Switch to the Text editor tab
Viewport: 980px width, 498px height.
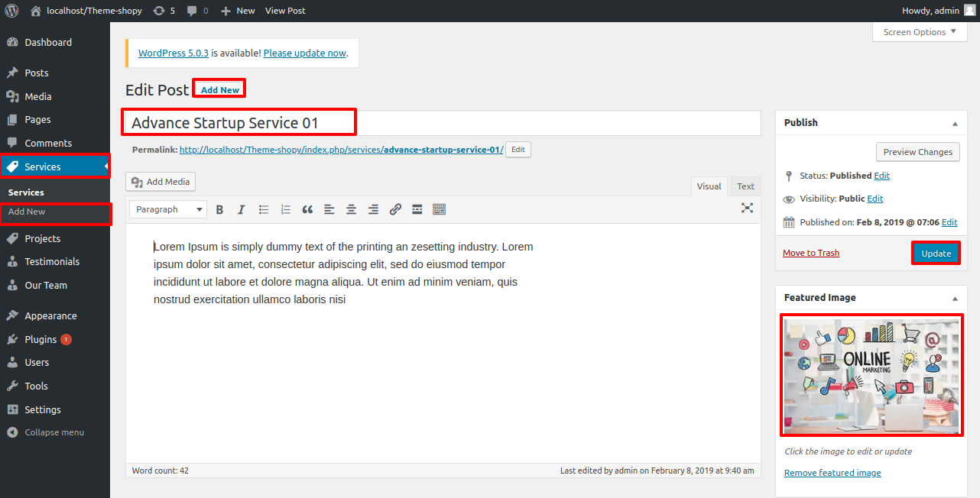tap(745, 186)
